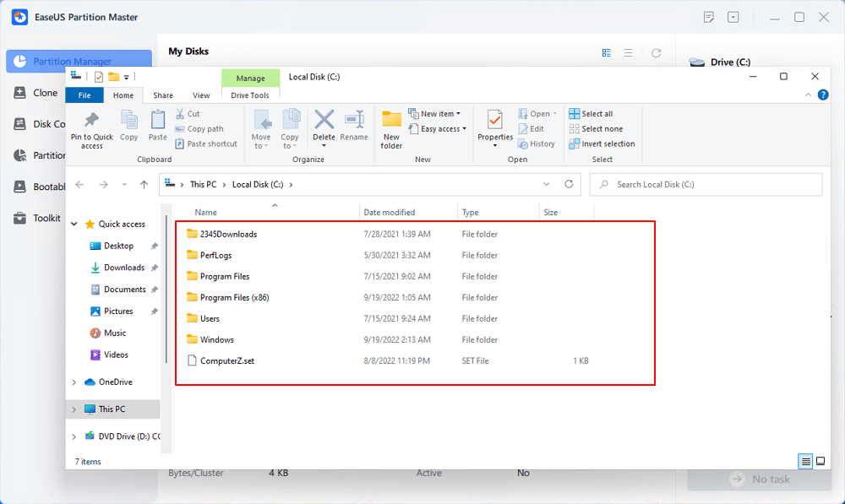
Task: Click Copy path button
Action: pyautogui.click(x=199, y=129)
